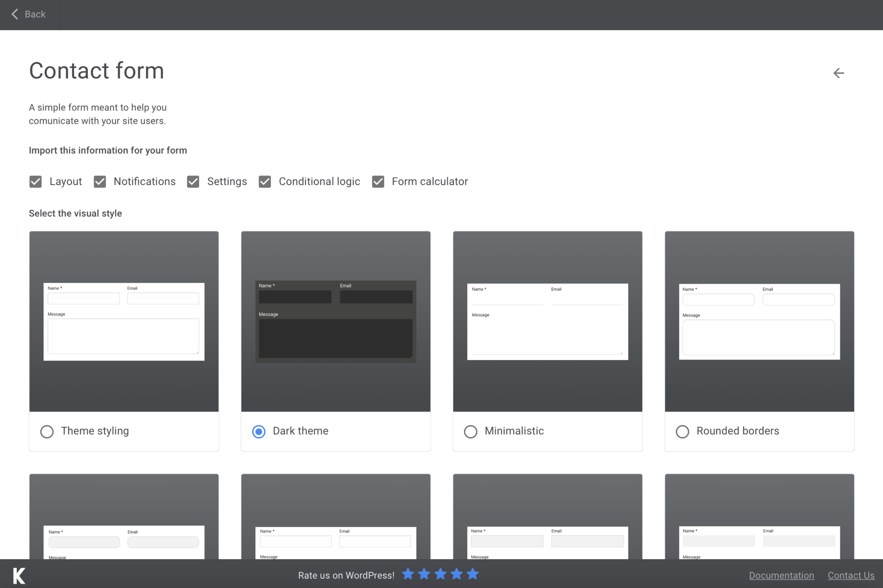Uncheck the Settings import option
This screenshot has width=883, height=588.
tap(193, 181)
